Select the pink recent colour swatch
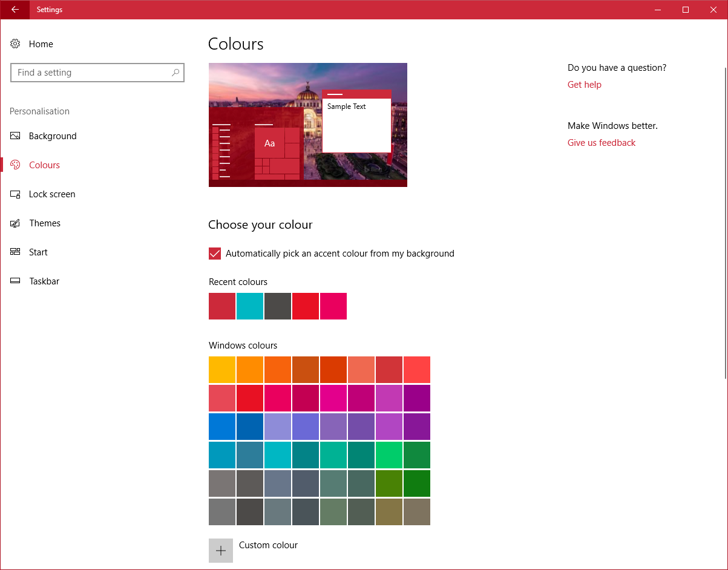The image size is (728, 570). click(x=333, y=306)
